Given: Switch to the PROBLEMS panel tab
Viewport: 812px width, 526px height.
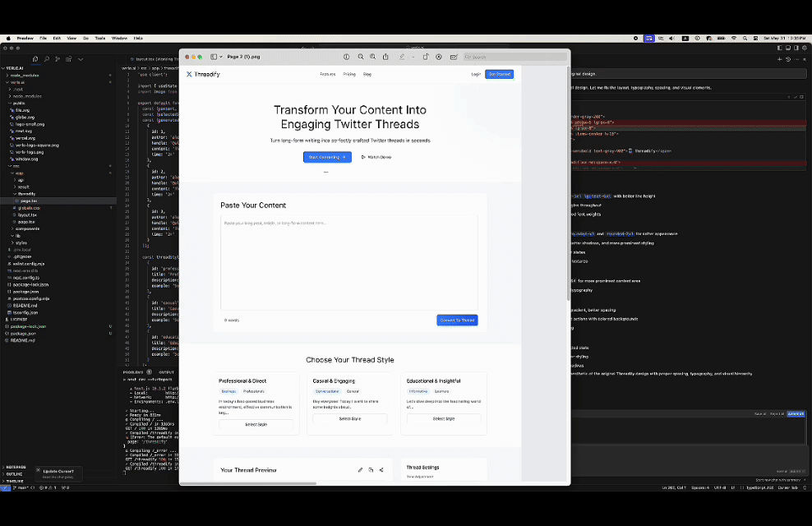Looking at the screenshot, I should (x=133, y=372).
